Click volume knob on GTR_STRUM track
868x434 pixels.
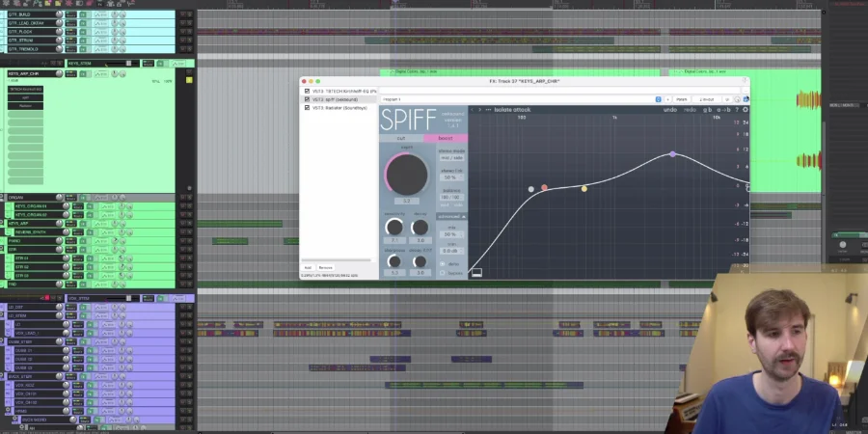[59, 41]
